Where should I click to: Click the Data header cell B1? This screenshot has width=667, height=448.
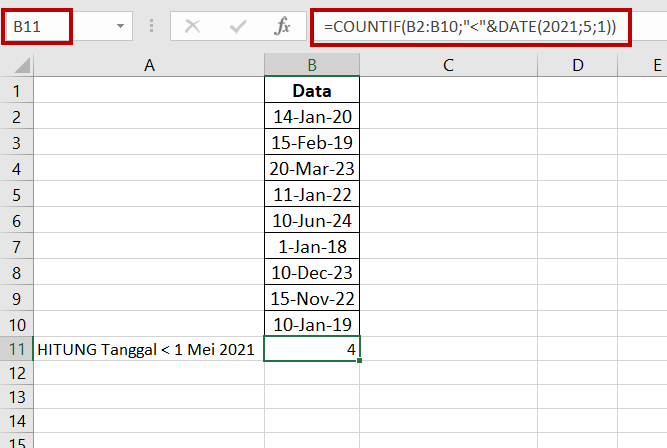(312, 90)
